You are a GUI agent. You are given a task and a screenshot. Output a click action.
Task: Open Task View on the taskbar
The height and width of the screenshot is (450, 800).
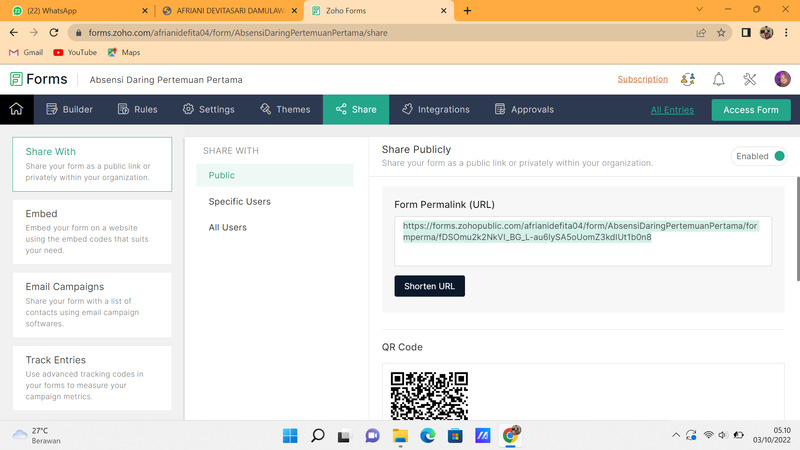344,435
